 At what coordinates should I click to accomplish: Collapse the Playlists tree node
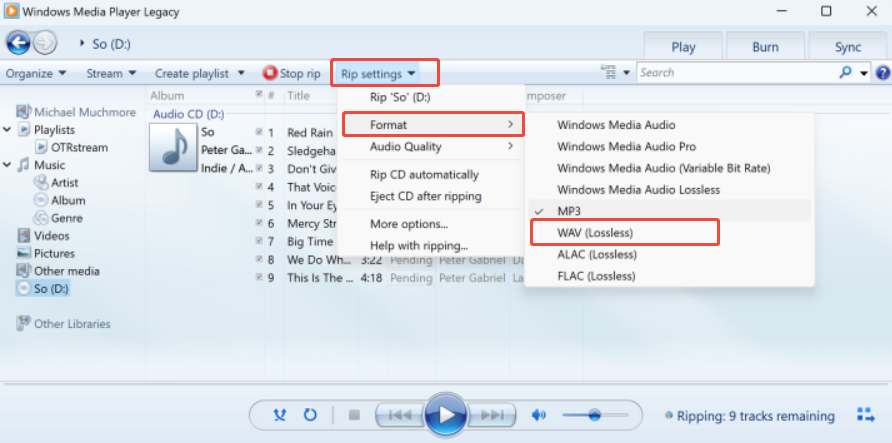7,130
